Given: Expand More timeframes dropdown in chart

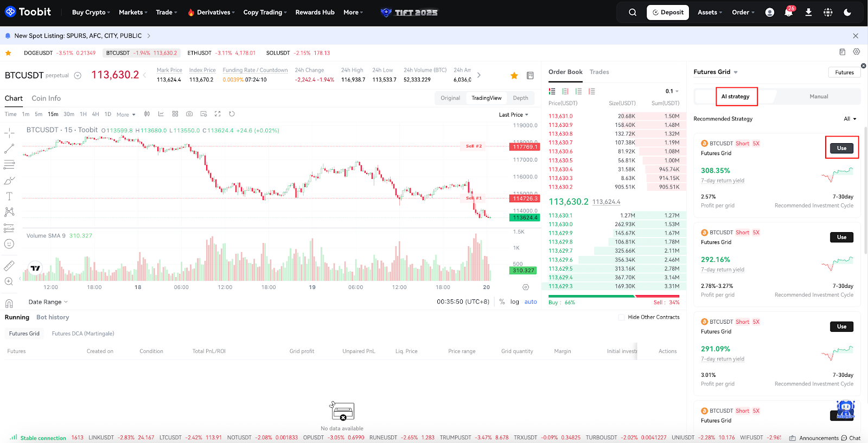Looking at the screenshot, I should pos(126,114).
